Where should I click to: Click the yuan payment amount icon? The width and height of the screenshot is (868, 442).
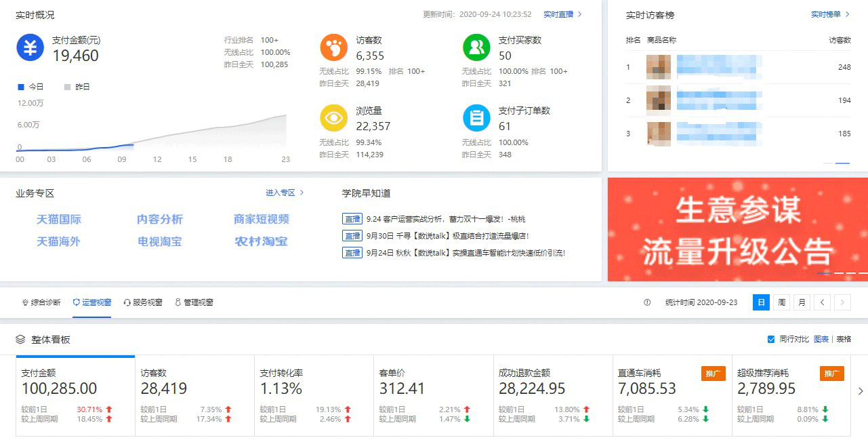[x=30, y=47]
